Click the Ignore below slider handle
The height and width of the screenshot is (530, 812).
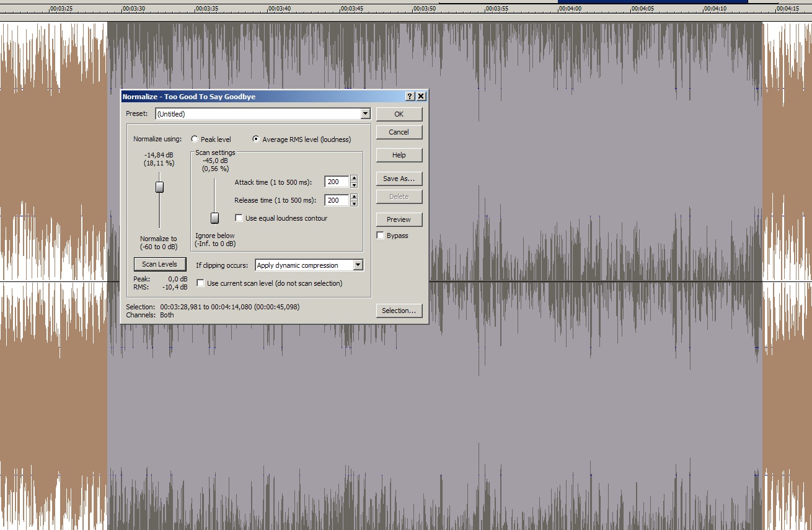point(214,218)
